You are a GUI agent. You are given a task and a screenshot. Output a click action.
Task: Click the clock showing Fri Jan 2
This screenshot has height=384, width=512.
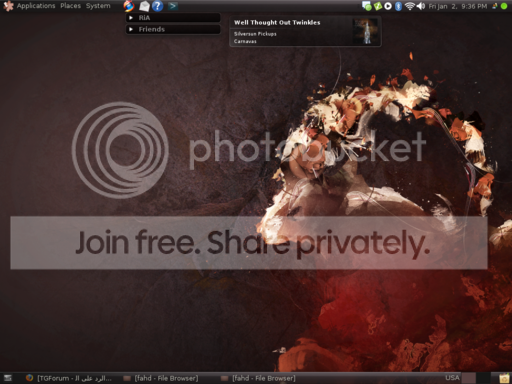point(458,6)
